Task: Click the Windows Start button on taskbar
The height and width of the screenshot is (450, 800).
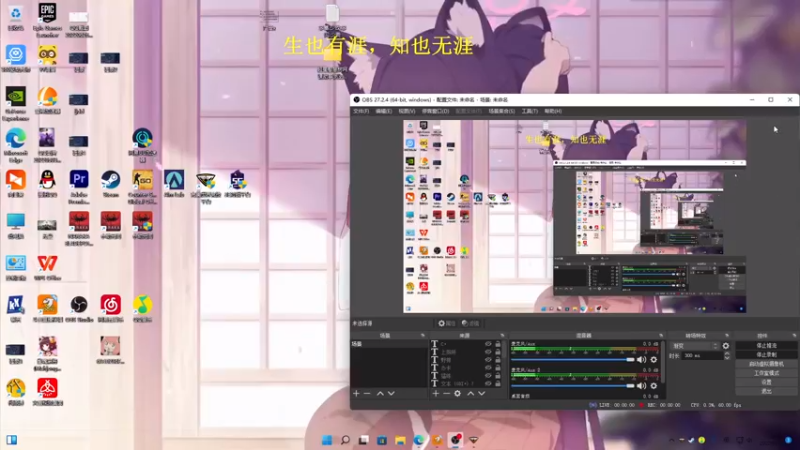Action: pyautogui.click(x=327, y=440)
